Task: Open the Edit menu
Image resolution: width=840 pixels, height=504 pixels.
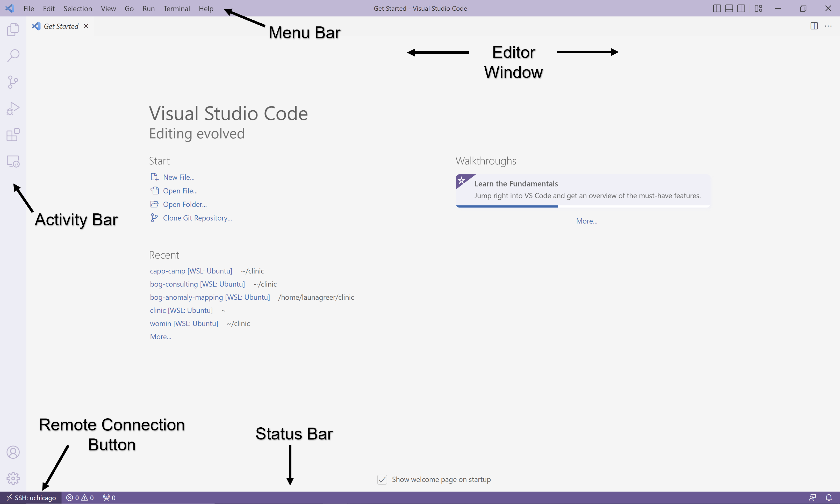Action: (x=49, y=9)
